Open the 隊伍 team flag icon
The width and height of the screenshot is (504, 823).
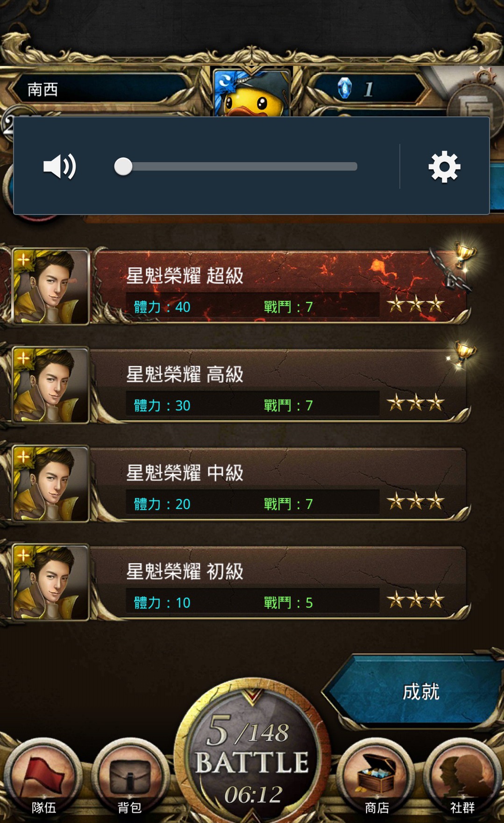pos(43,778)
